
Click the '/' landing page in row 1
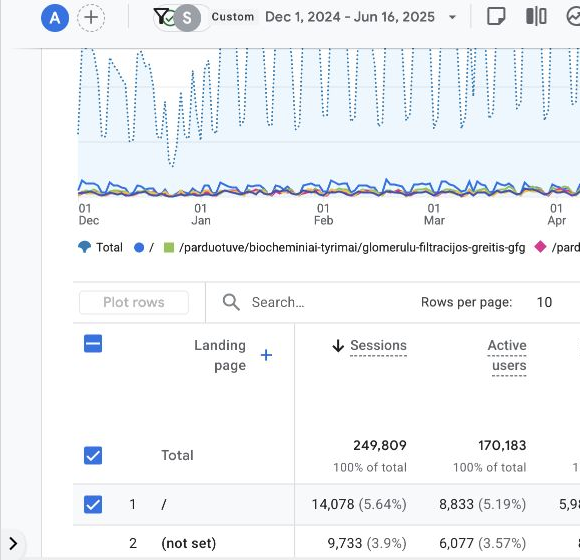[163, 505]
